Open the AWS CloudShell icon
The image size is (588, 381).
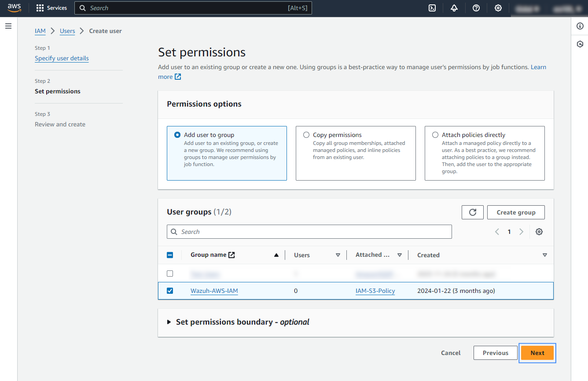432,8
